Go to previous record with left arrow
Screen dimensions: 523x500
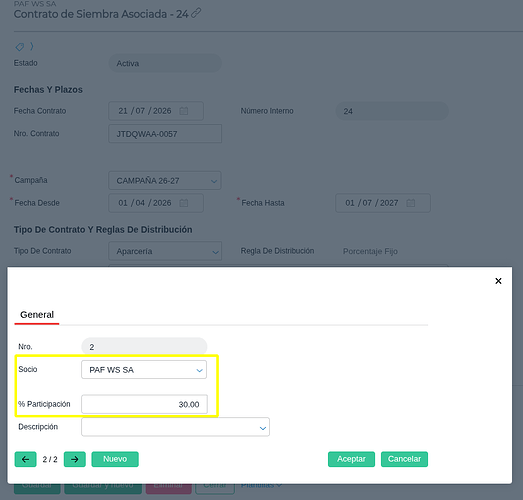point(25,459)
